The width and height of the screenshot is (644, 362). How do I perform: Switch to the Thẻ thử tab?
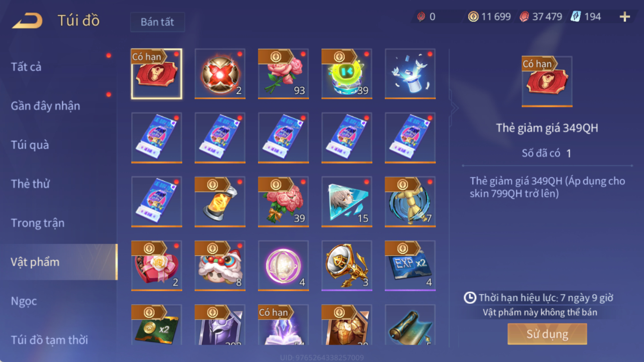click(30, 184)
